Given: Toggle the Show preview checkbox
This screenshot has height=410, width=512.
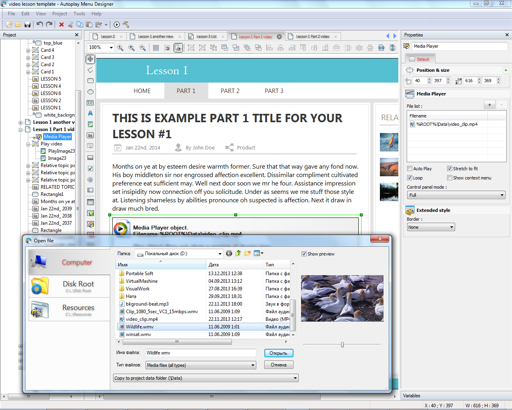Looking at the screenshot, I should coord(304,254).
